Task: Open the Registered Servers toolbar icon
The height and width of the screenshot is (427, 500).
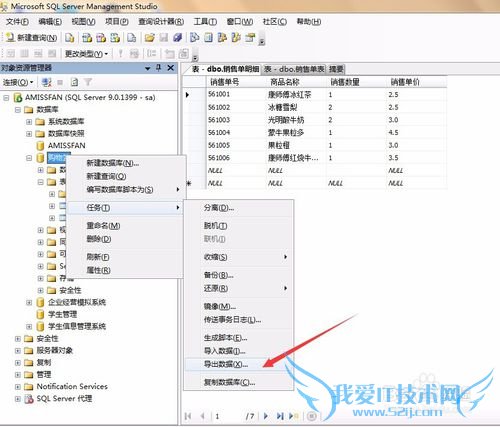Action: tap(194, 38)
